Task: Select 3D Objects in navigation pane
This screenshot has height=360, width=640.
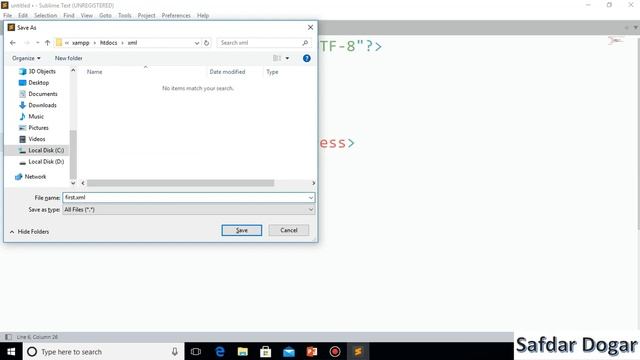Action: [37, 71]
